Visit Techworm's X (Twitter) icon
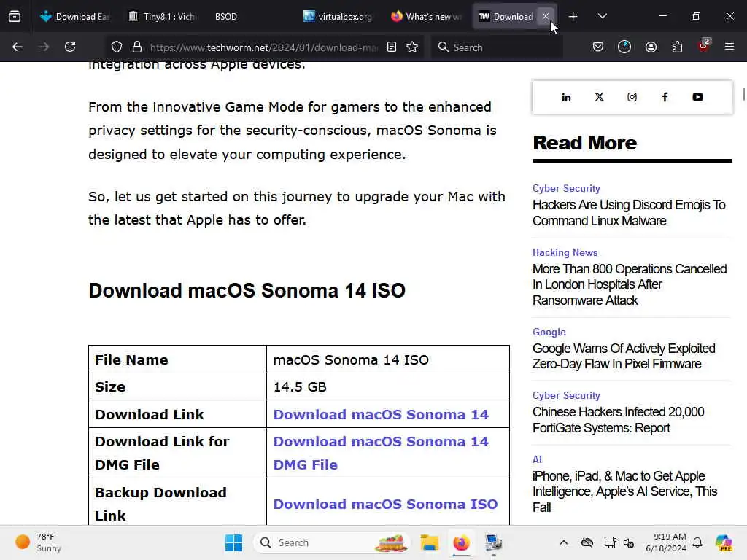The image size is (747, 560). (x=600, y=97)
